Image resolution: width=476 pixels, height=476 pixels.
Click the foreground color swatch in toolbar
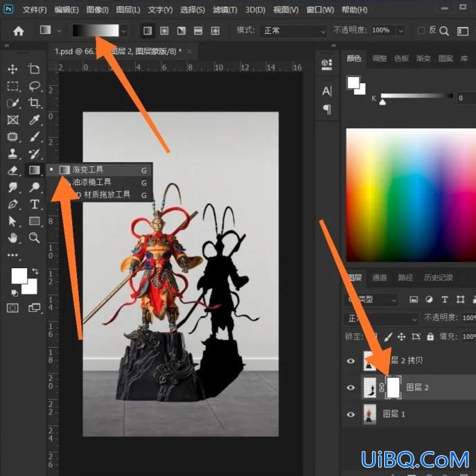(x=19, y=275)
